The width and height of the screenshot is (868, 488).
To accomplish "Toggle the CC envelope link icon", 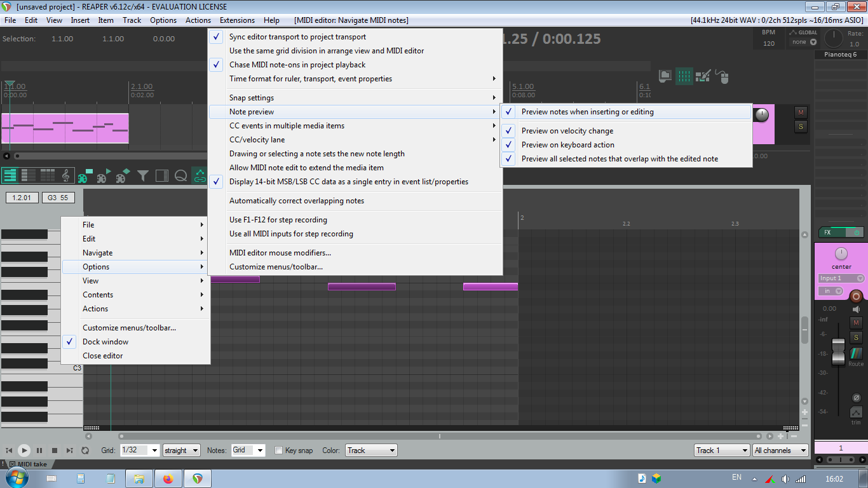I will (200, 176).
